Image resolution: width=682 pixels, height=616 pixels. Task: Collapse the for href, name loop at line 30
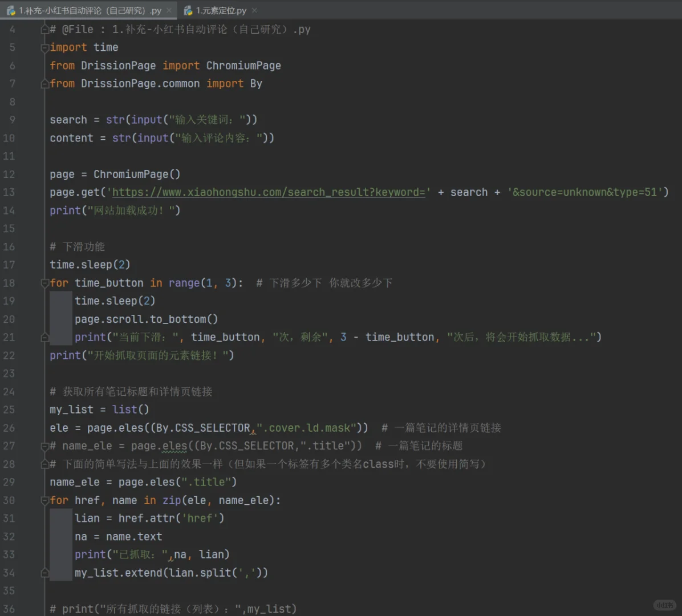44,500
